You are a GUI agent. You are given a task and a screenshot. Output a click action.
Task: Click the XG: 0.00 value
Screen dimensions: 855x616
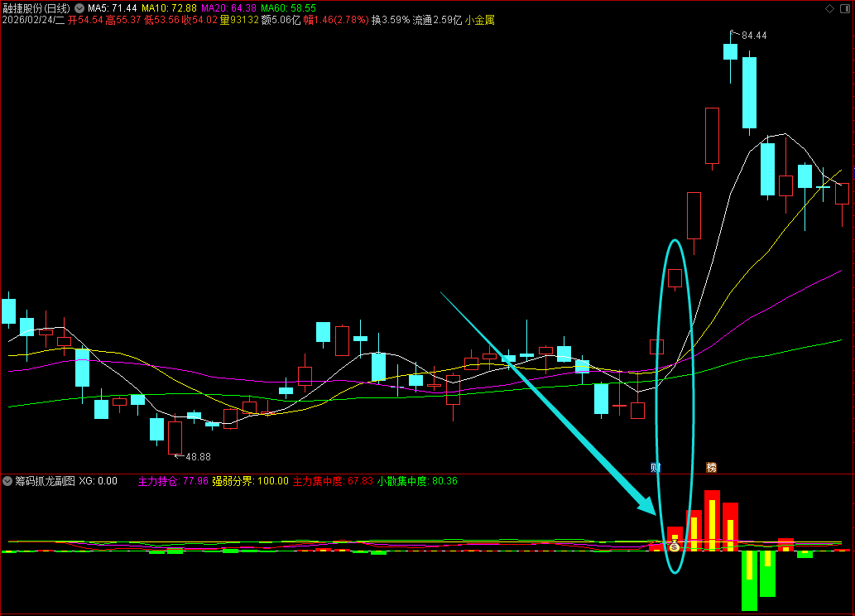click(x=98, y=481)
